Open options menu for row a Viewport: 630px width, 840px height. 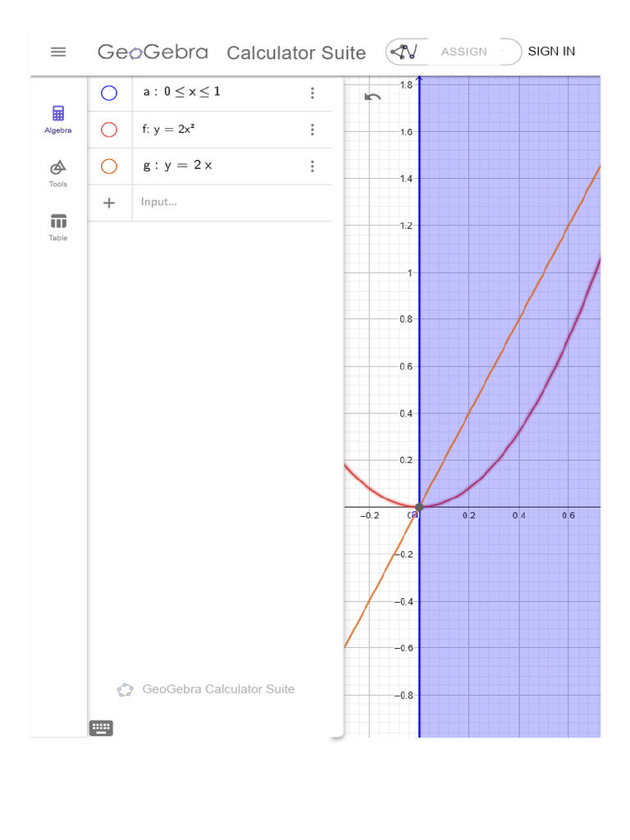(x=313, y=94)
